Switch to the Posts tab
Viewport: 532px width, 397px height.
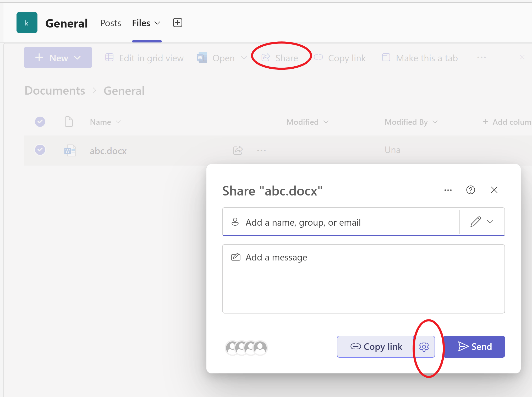111,23
